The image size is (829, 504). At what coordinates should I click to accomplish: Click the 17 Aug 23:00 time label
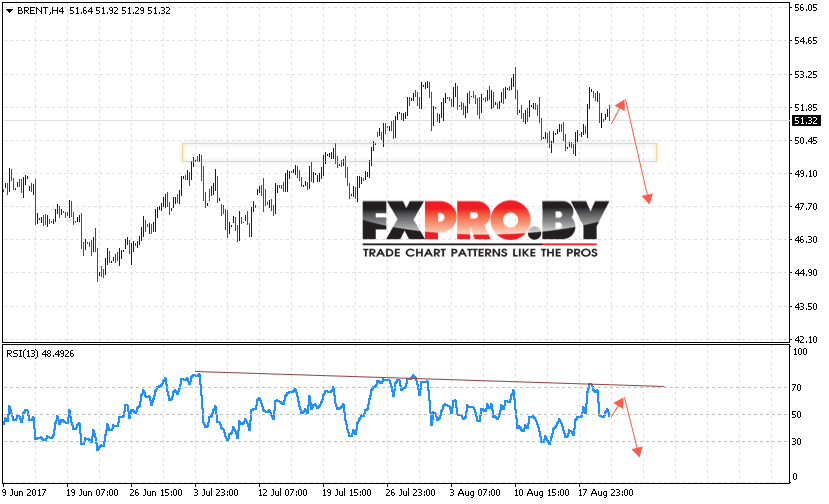pyautogui.click(x=606, y=492)
